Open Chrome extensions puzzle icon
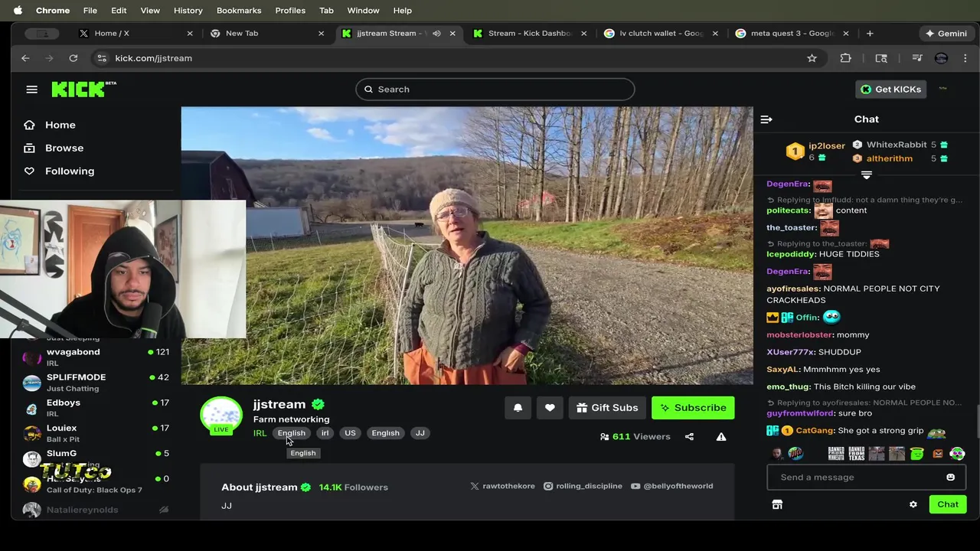 click(x=845, y=58)
